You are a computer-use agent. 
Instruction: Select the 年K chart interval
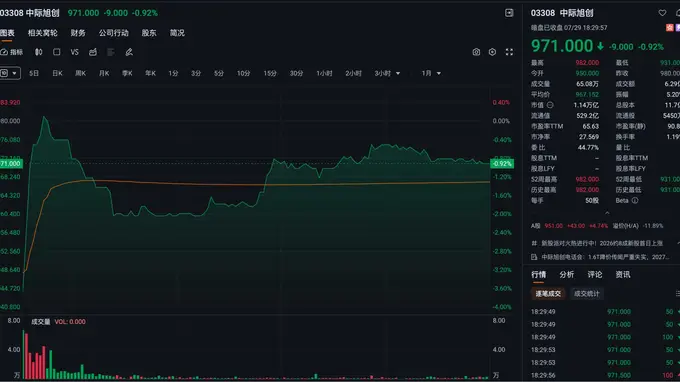[150, 73]
